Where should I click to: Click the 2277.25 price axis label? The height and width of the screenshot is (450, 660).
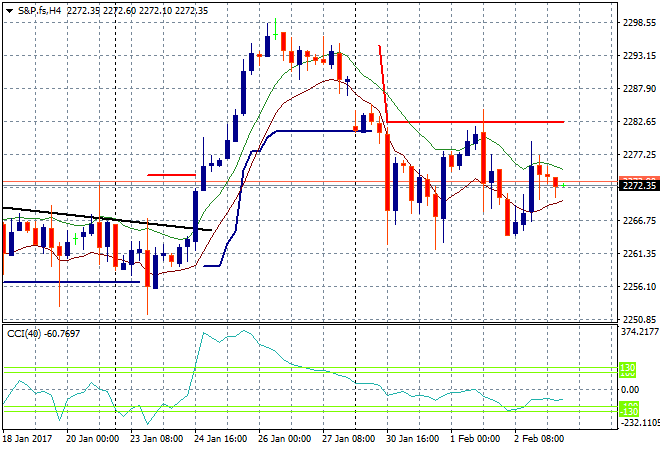point(639,154)
